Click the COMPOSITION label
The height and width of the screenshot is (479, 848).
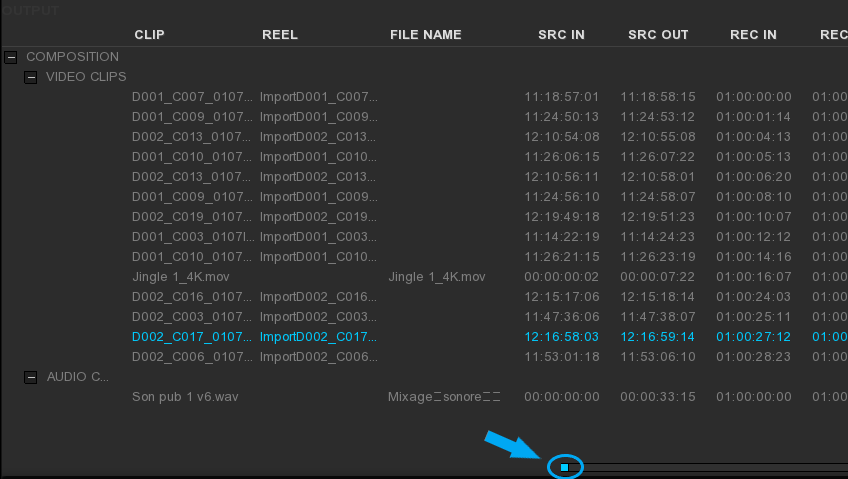[72, 57]
